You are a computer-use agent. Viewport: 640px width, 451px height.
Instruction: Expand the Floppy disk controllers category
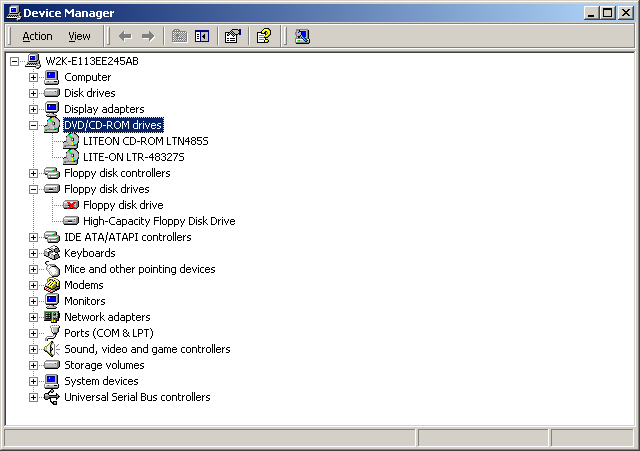(33, 173)
